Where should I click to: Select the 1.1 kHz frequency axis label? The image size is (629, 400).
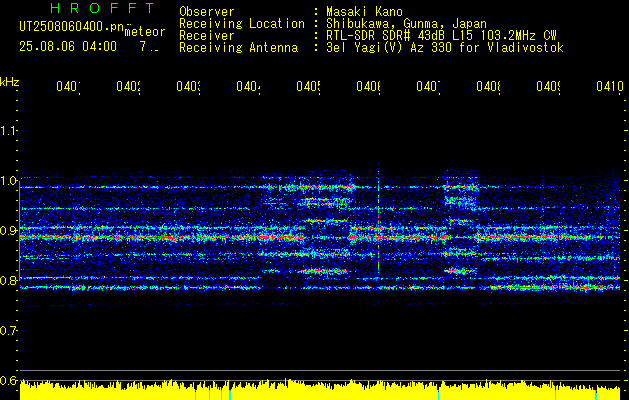coord(8,130)
